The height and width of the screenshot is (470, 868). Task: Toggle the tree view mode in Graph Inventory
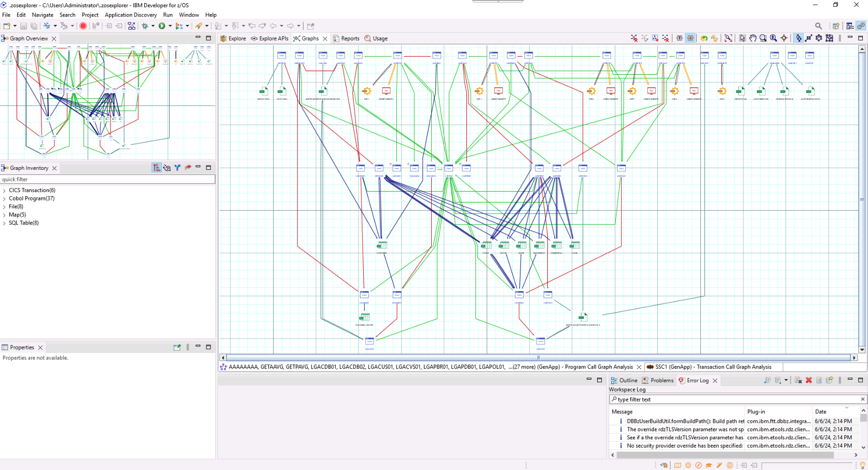pyautogui.click(x=157, y=168)
